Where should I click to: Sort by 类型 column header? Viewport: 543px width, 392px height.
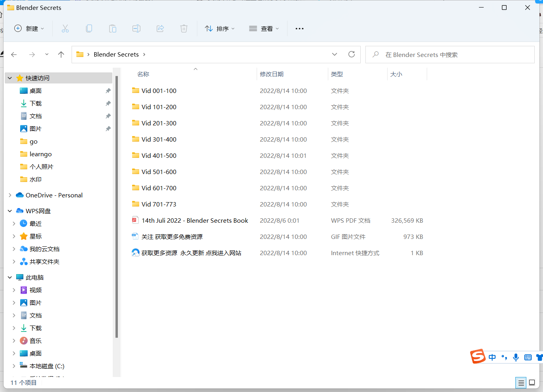coord(337,74)
